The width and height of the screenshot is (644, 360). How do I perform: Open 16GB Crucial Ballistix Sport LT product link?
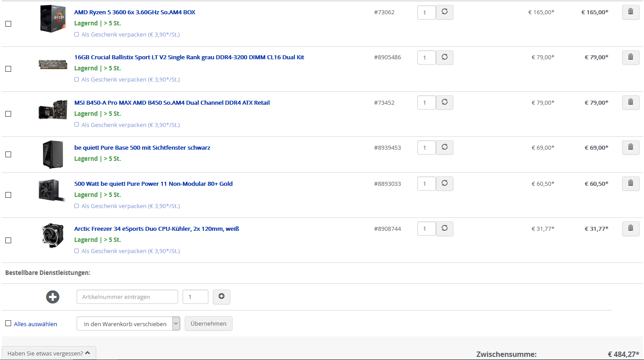pos(189,57)
